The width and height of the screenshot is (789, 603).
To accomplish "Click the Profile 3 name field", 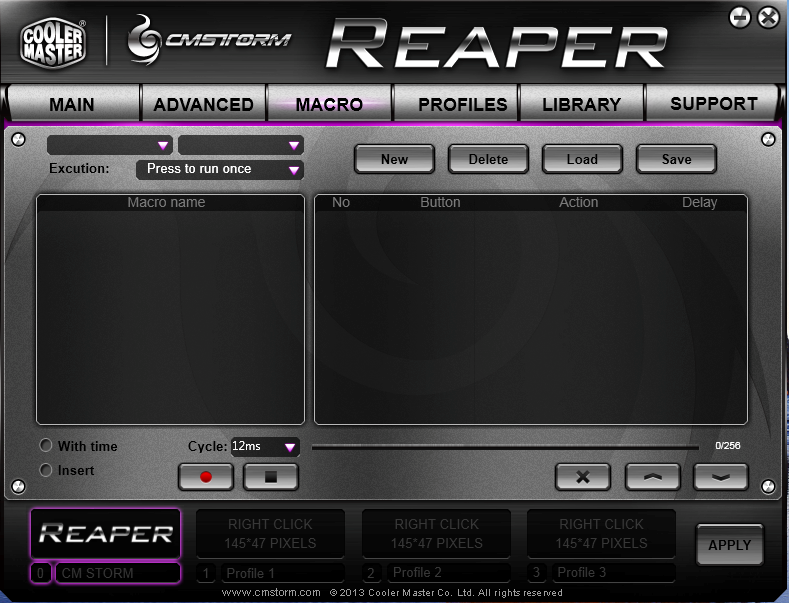I will (614, 573).
